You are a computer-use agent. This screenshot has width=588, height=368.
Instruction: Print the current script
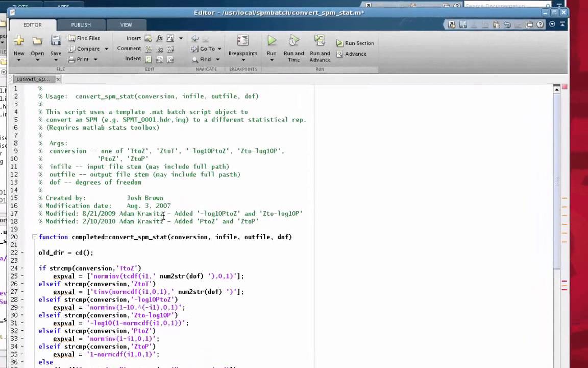pos(79,59)
